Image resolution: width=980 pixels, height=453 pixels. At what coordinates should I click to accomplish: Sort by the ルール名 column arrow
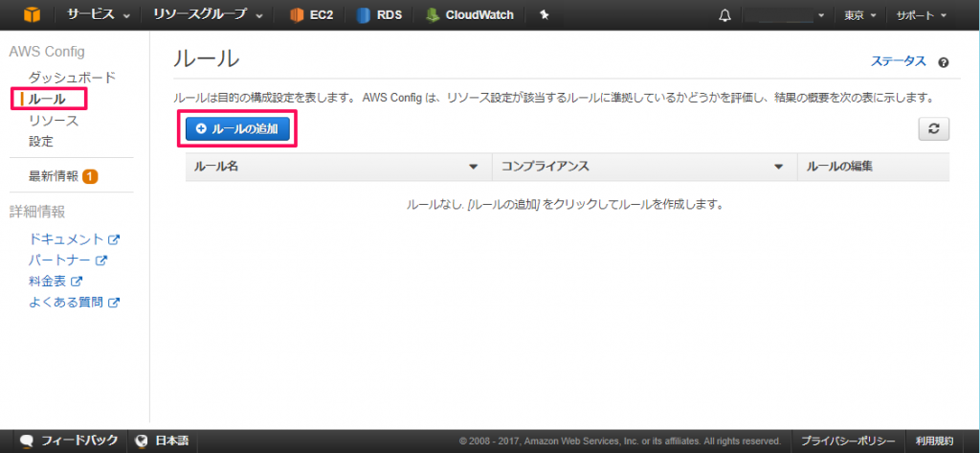click(x=473, y=167)
